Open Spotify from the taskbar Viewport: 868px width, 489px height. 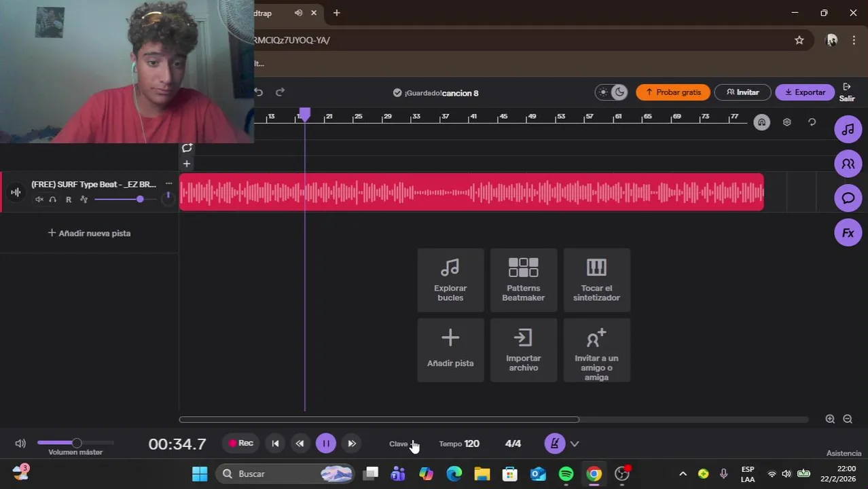(x=566, y=473)
